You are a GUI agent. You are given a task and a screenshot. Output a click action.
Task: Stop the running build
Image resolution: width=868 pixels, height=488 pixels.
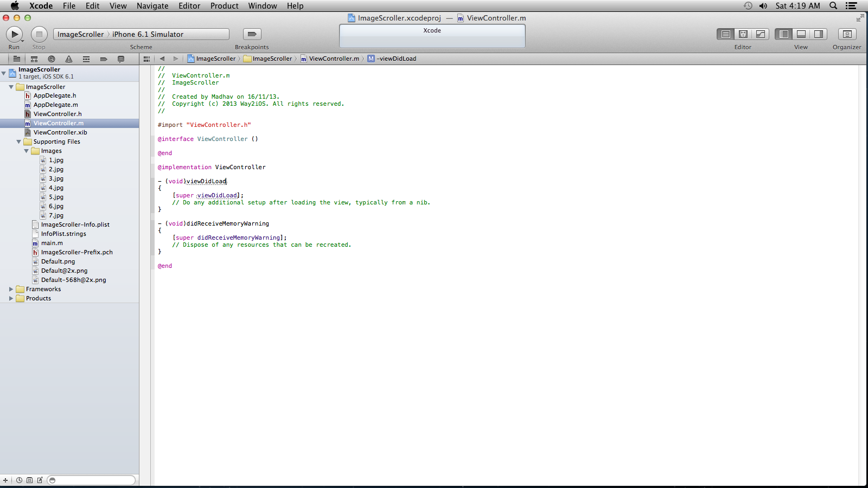coord(39,34)
